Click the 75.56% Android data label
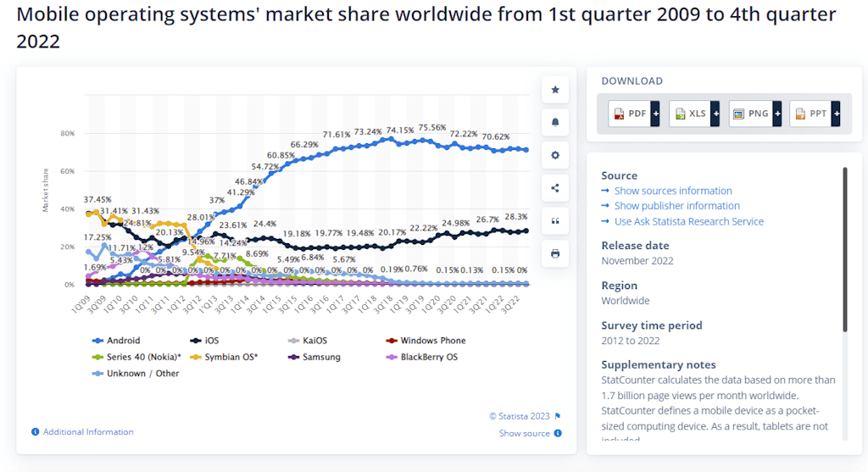 [432, 127]
